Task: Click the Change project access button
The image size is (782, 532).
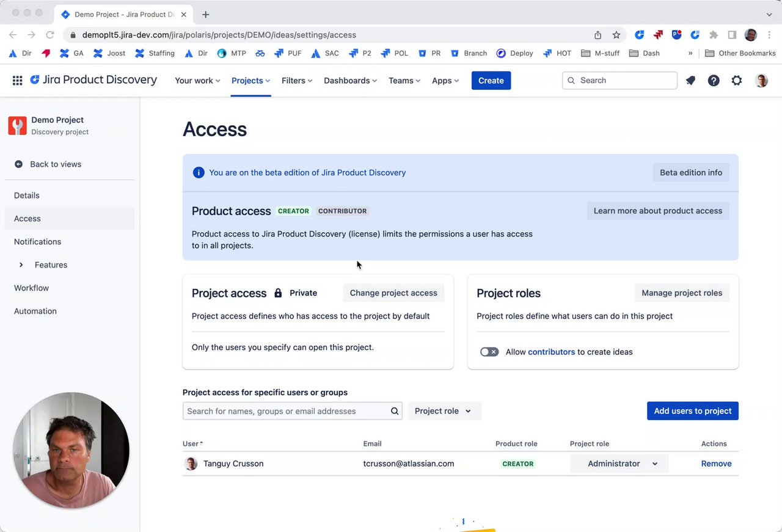Action: click(x=393, y=293)
